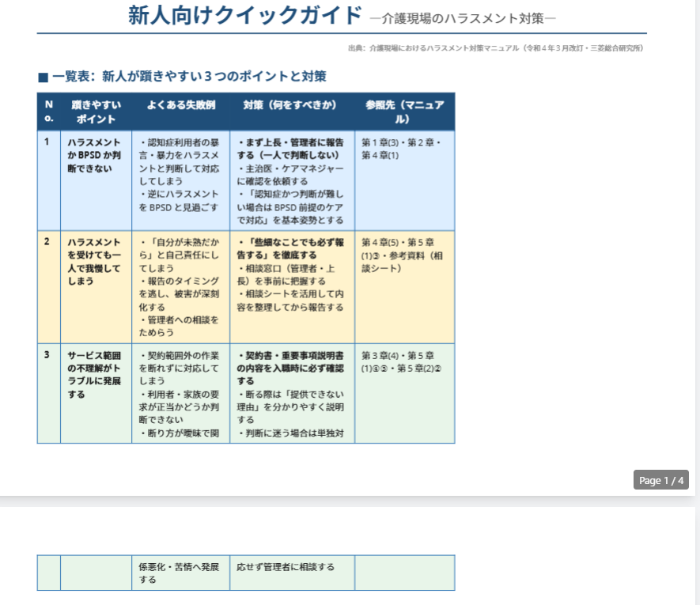Click the 契約書・重要事項説明書 bold text
700x605 pixels.
[x=290, y=369]
